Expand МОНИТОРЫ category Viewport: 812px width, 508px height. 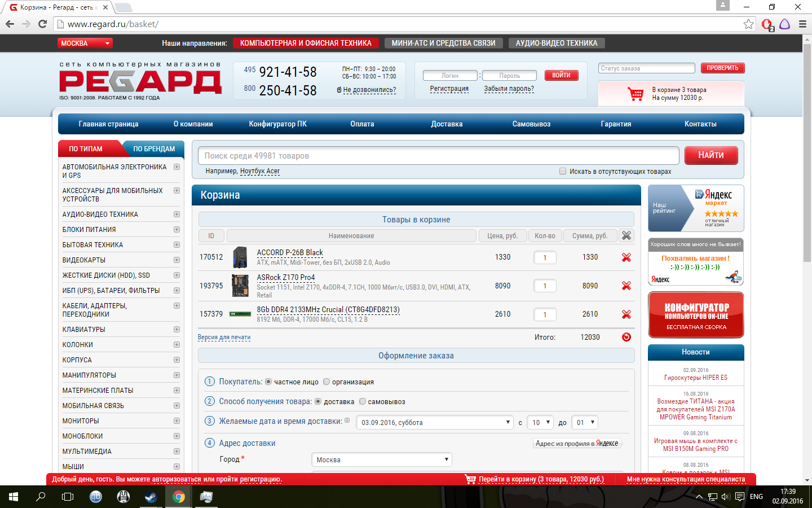click(x=176, y=421)
